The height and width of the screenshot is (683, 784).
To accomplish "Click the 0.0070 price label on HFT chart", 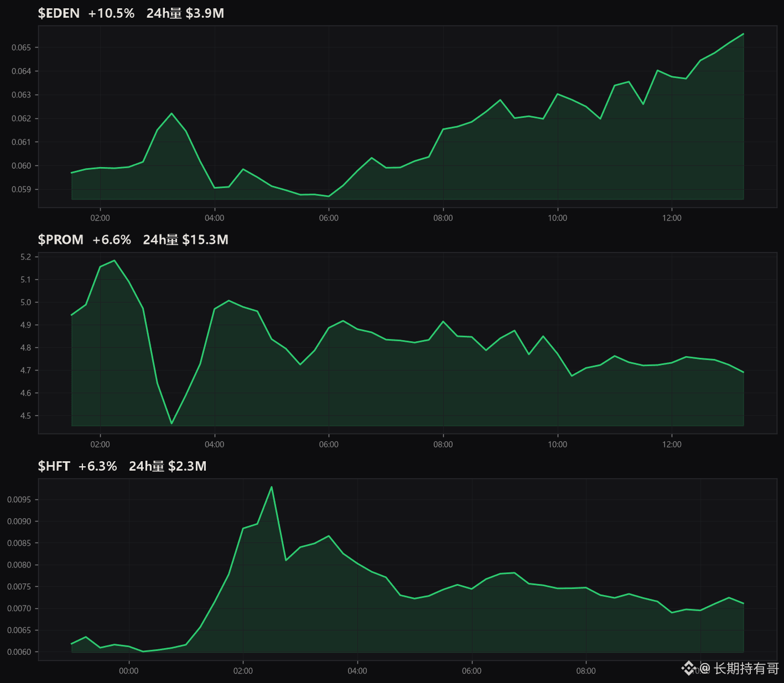I will tap(19, 609).
